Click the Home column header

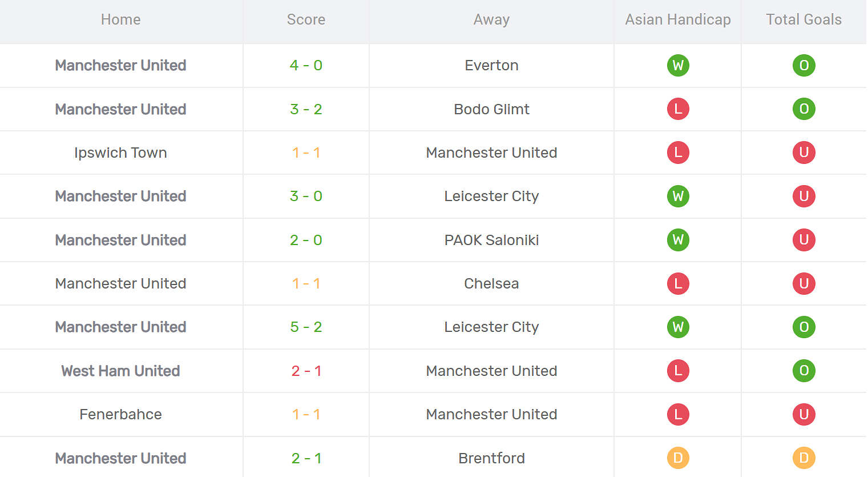point(120,19)
